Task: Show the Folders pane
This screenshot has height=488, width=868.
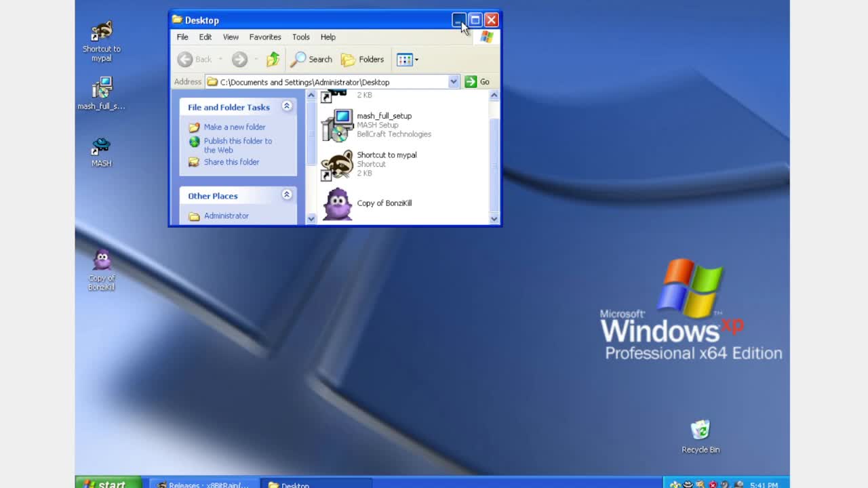Action: (x=363, y=60)
